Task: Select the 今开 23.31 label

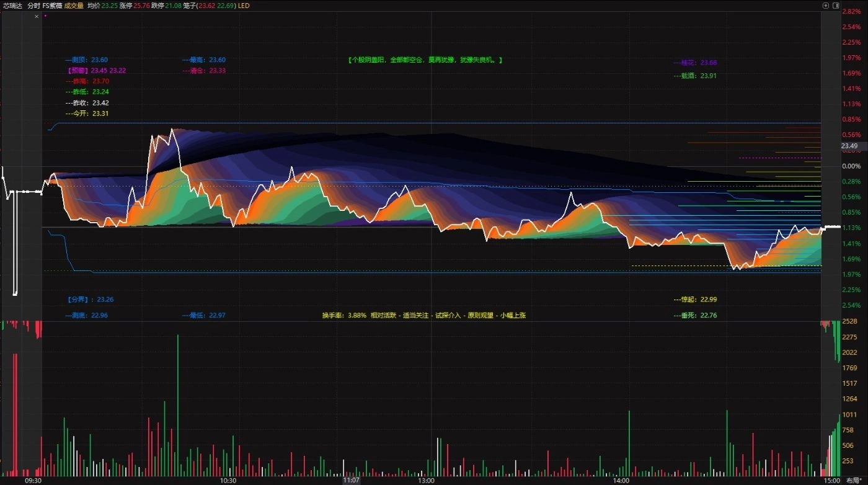Action: point(87,114)
